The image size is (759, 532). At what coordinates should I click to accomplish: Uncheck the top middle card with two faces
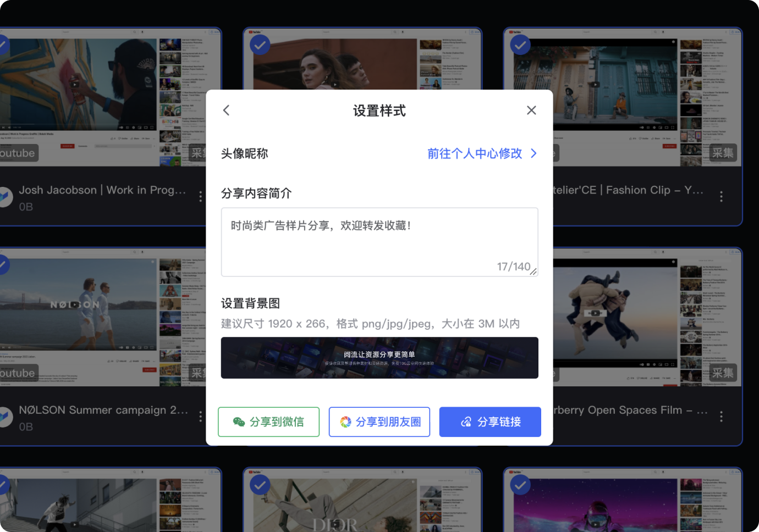pos(260,45)
